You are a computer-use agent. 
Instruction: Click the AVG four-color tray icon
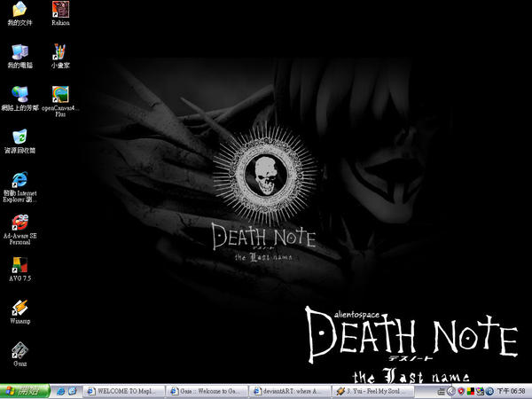[470, 392]
